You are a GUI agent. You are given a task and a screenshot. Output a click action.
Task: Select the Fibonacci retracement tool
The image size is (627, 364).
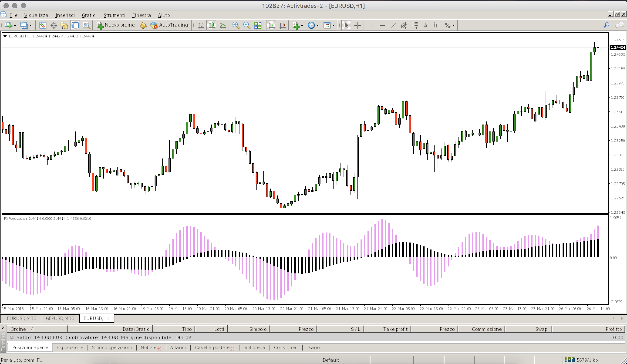coord(414,25)
